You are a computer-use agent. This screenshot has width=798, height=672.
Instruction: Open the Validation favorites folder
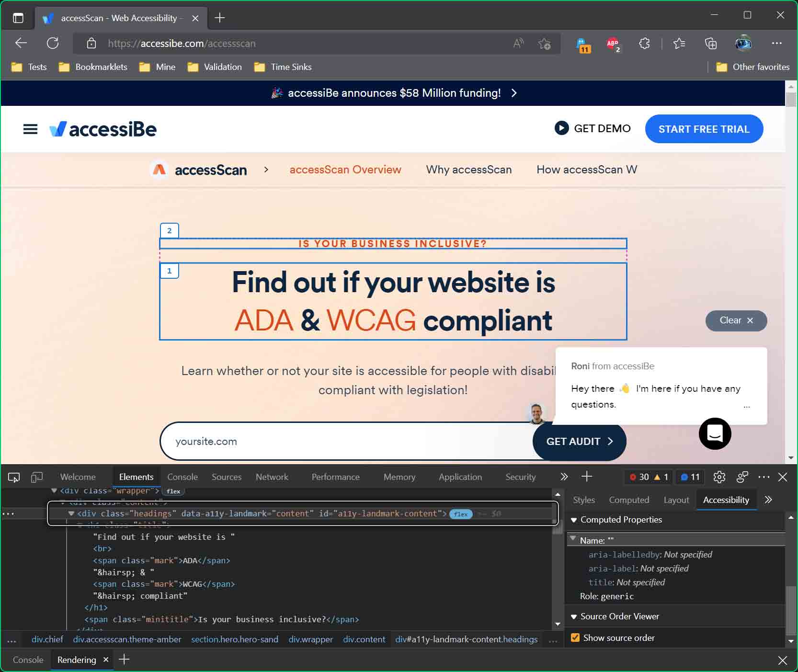click(215, 67)
